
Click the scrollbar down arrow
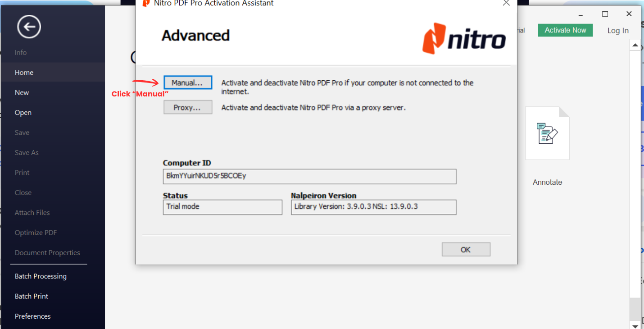point(635,325)
